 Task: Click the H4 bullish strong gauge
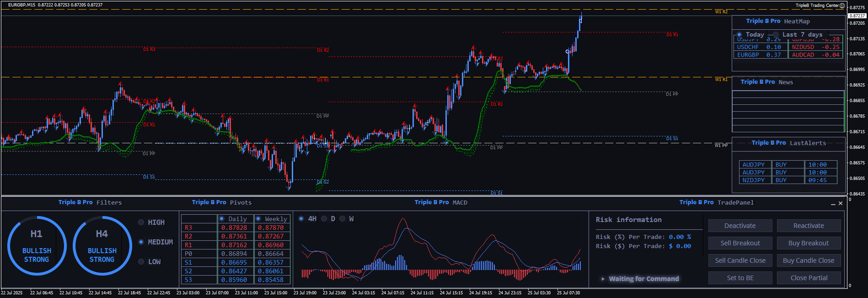[102, 246]
